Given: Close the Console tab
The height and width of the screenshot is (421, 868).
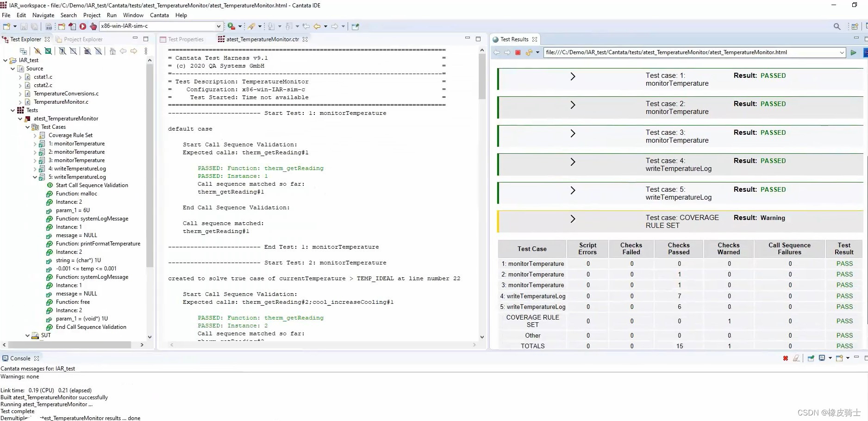Looking at the screenshot, I should point(37,358).
